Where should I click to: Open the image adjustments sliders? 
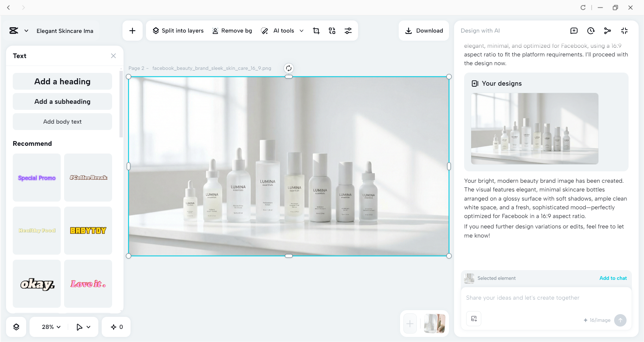(348, 31)
